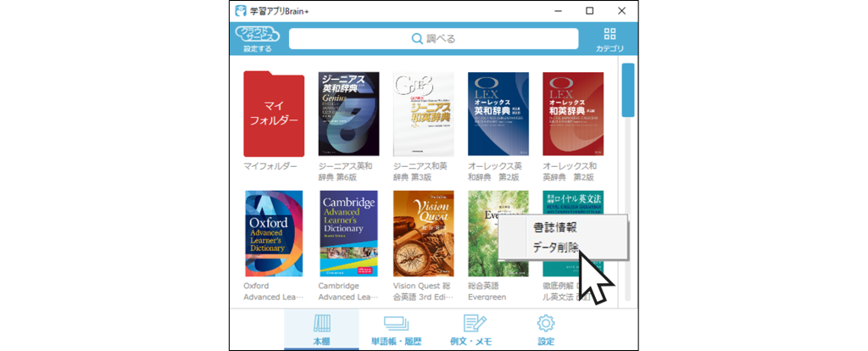Click the bookshelf scrollbar thumb

pos(628,90)
